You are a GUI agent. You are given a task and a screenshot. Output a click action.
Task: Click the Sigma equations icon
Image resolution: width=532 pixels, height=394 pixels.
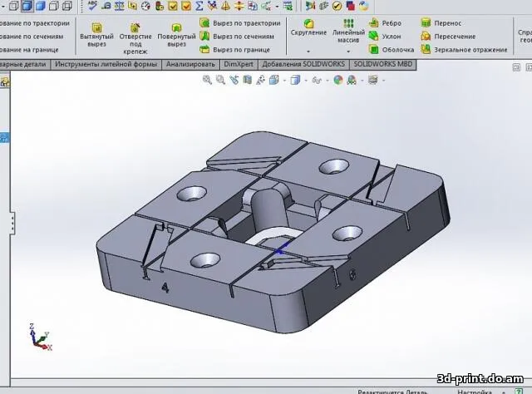199,6
